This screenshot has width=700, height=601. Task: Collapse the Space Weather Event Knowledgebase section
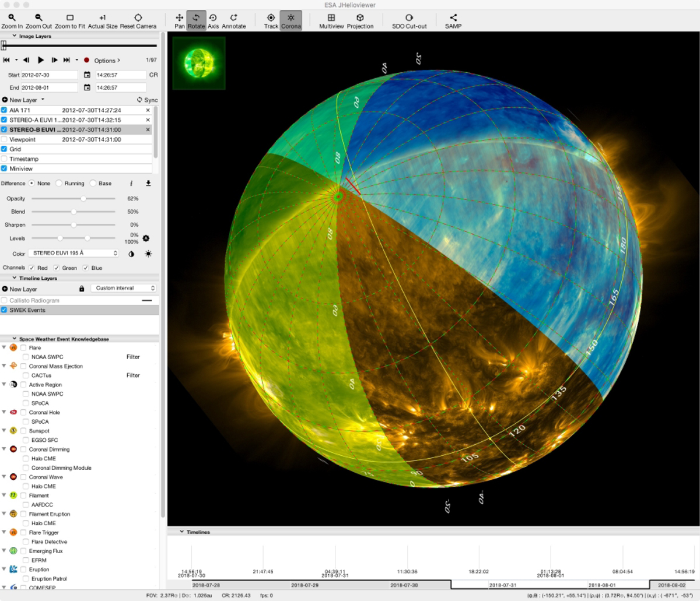coord(15,339)
